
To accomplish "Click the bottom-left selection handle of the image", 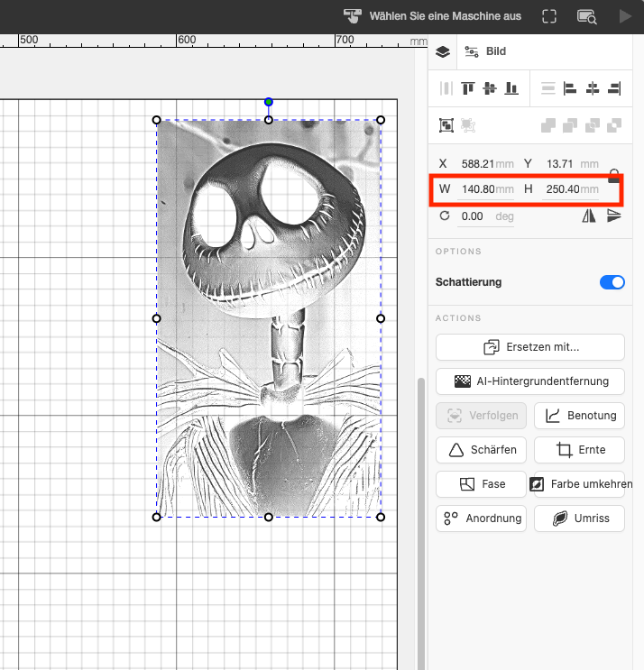I will coord(156,517).
